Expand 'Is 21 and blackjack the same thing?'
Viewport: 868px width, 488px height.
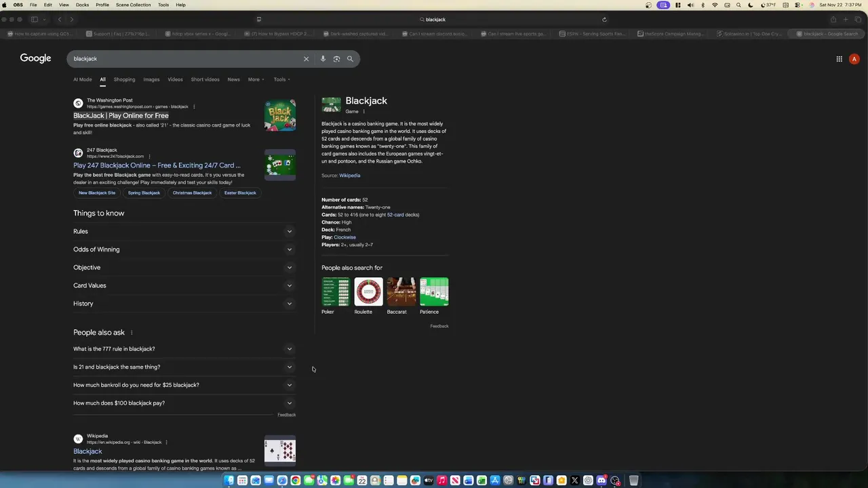[x=184, y=367]
